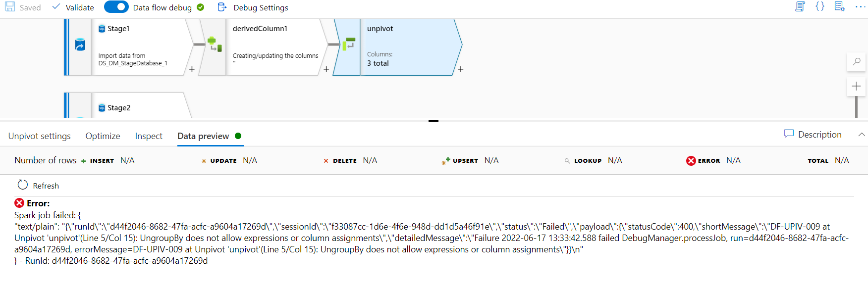
Task: Open the properties list icon
Action: 840,7
